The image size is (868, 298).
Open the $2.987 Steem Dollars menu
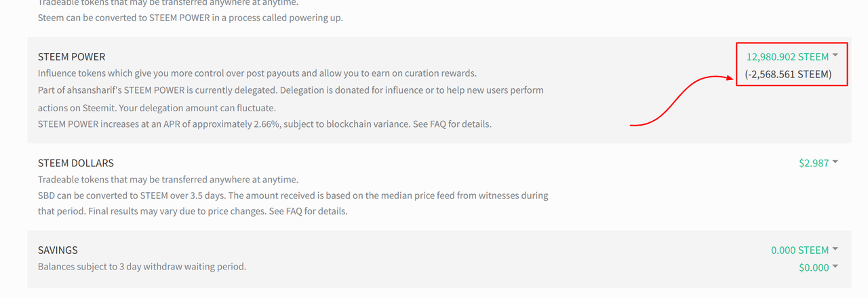[814, 163]
